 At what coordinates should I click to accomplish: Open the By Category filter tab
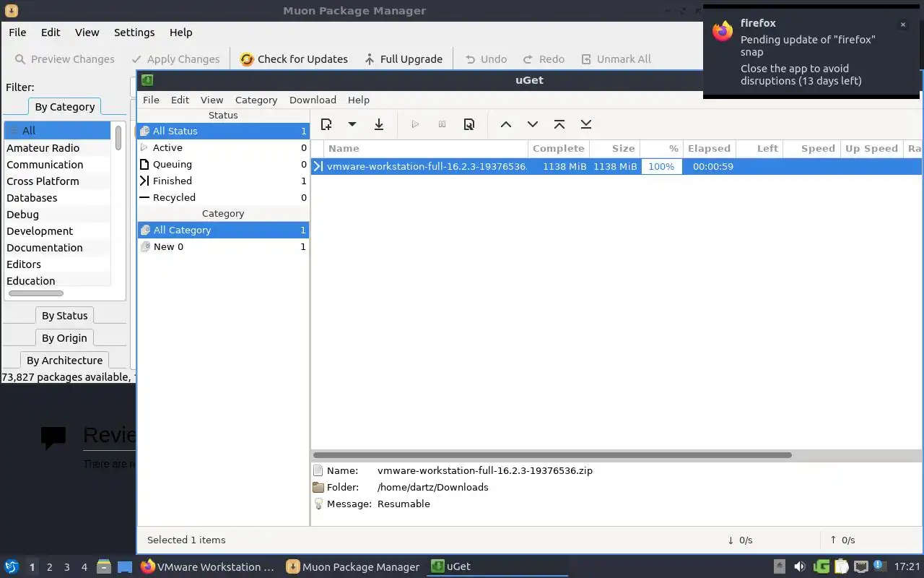click(x=64, y=106)
